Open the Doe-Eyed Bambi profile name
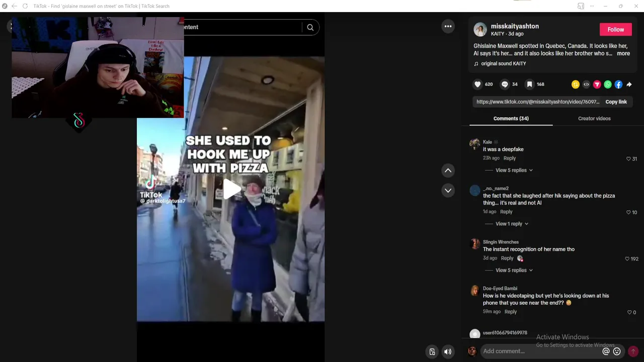Image resolution: width=644 pixels, height=362 pixels. 500,289
